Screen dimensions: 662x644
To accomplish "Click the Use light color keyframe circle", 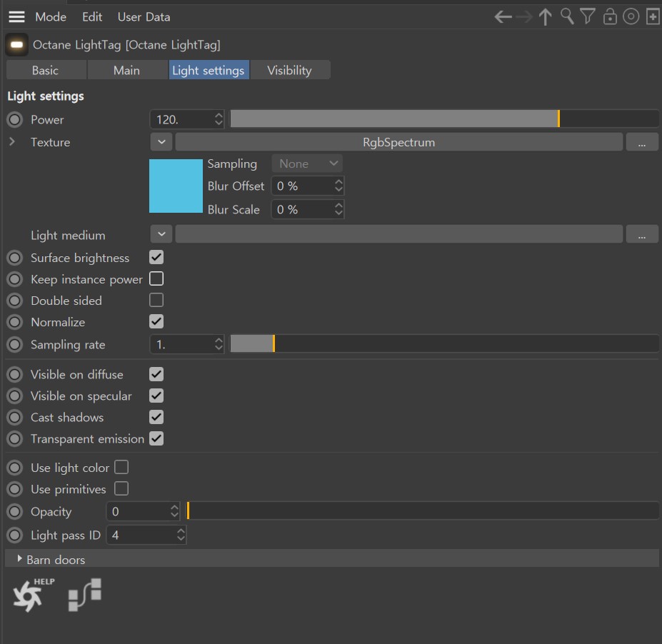I will click(15, 468).
